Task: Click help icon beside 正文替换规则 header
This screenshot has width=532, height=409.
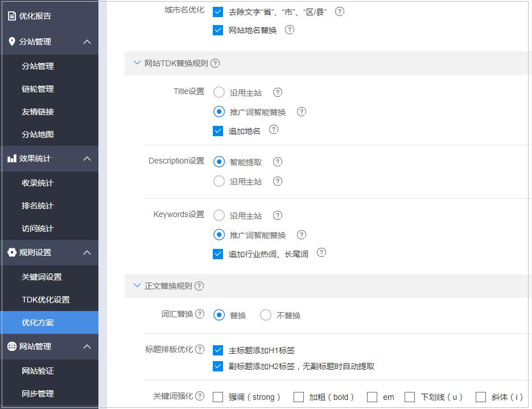Action: (x=199, y=286)
